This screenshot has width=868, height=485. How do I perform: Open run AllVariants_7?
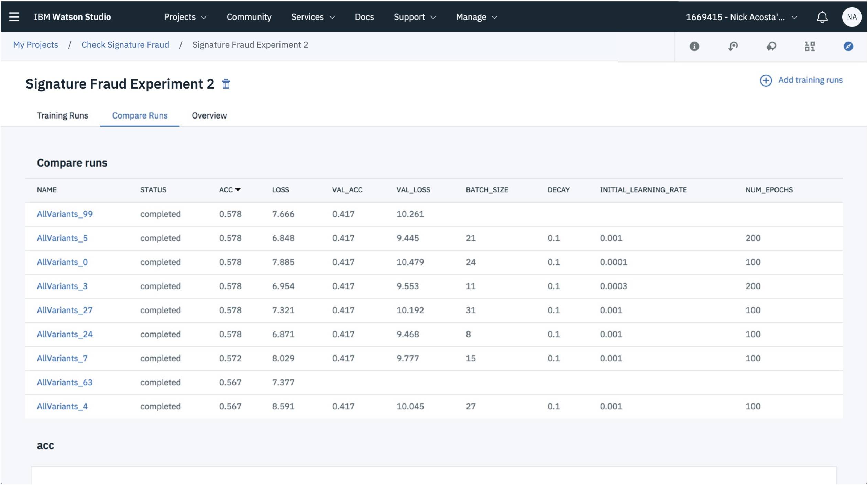coord(62,358)
